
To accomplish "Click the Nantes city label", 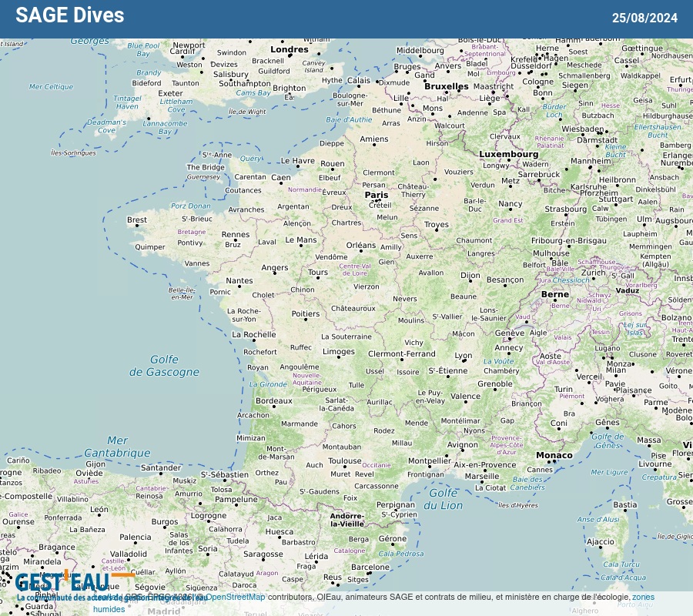I will pos(239,281).
